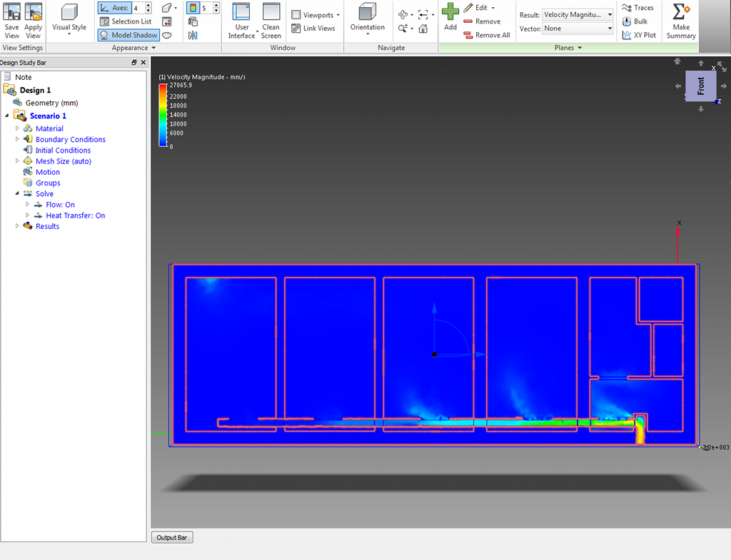
Task: Click the background color palette icon
Action: coord(167,21)
